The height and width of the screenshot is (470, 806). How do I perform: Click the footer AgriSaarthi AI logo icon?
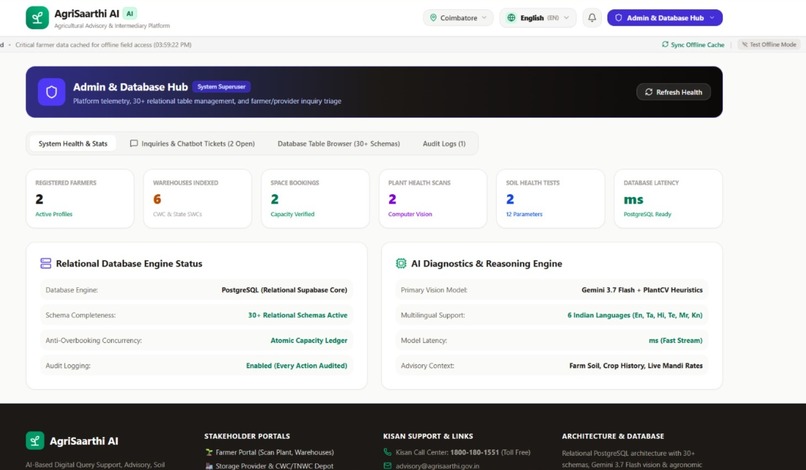[35, 441]
